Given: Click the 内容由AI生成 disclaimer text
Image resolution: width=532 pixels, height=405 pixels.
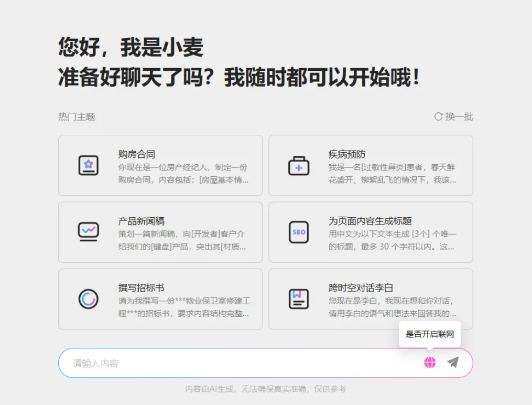Looking at the screenshot, I should (266, 389).
